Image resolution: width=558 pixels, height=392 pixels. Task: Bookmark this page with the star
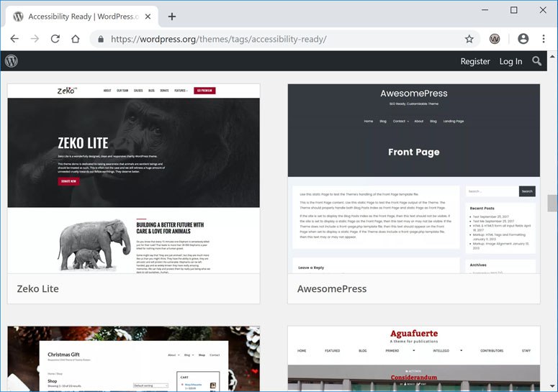[469, 39]
